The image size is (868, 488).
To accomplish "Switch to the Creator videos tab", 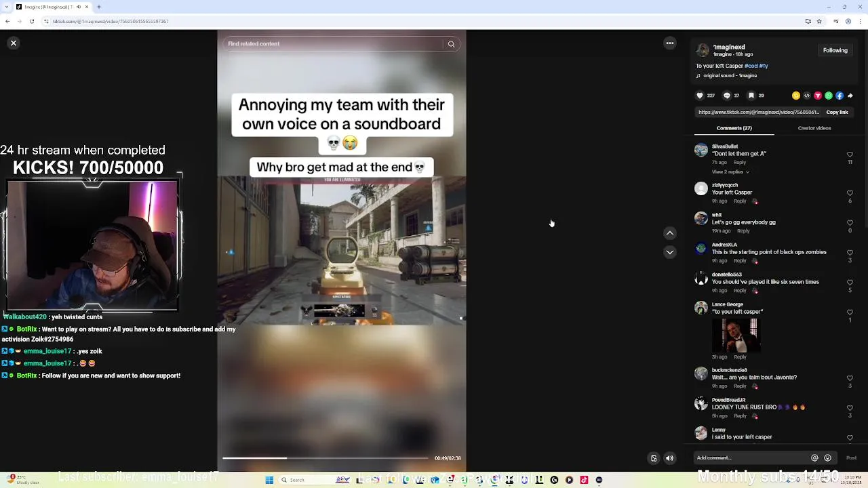I will (814, 128).
